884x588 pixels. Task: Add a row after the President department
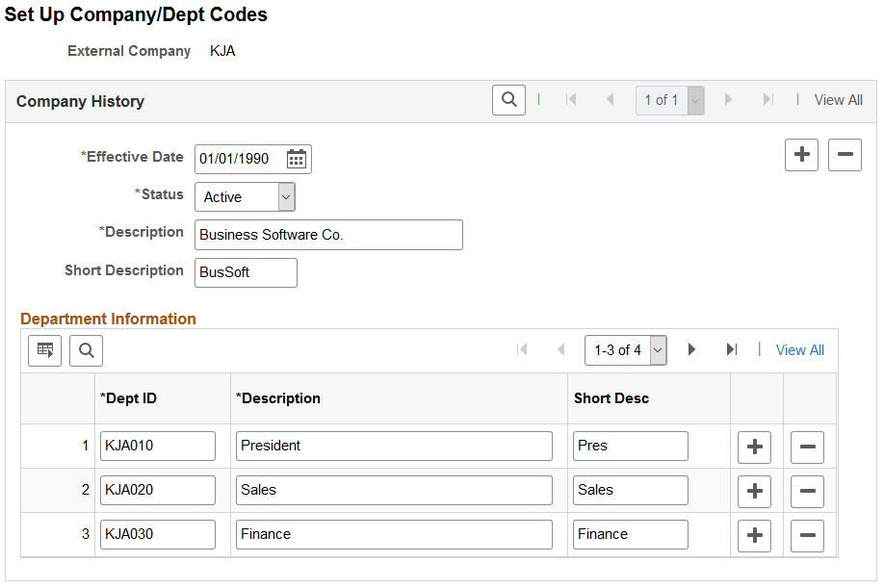(x=754, y=447)
